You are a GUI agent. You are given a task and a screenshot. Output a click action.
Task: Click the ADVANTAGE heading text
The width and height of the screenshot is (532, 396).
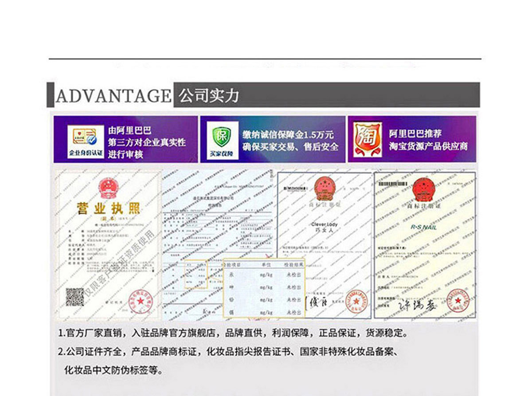tap(113, 96)
